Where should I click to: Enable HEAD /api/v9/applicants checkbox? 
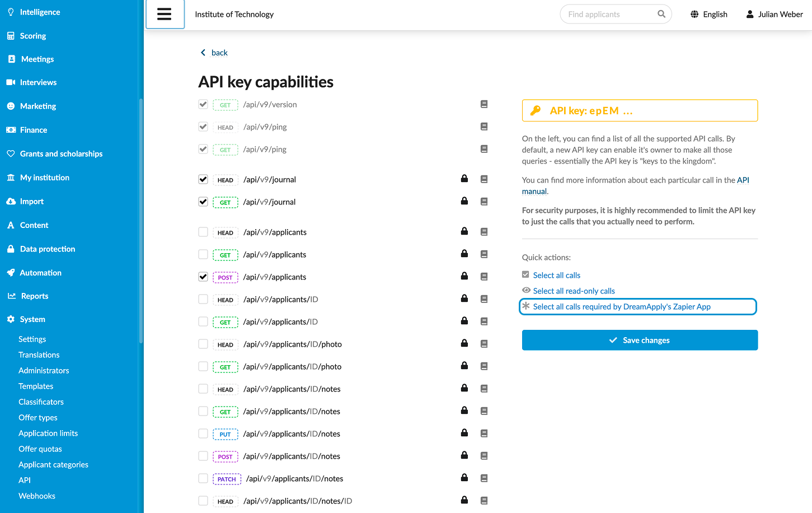click(x=203, y=232)
